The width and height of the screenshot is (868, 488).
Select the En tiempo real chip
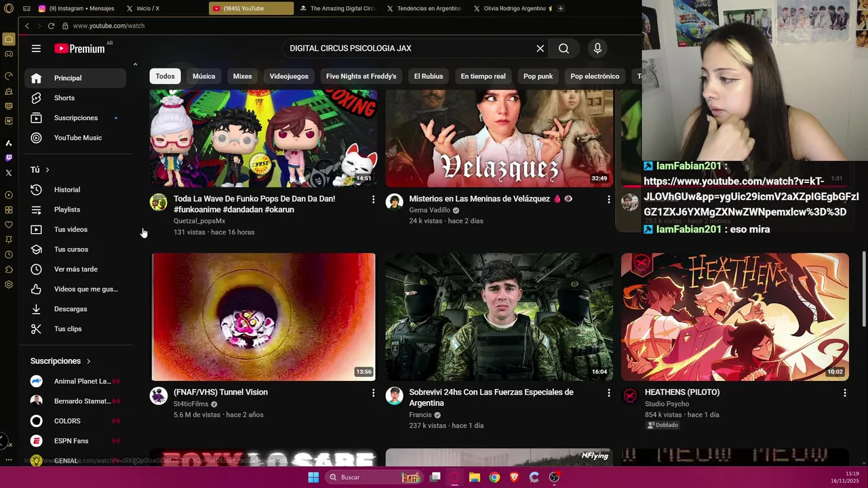click(x=483, y=77)
